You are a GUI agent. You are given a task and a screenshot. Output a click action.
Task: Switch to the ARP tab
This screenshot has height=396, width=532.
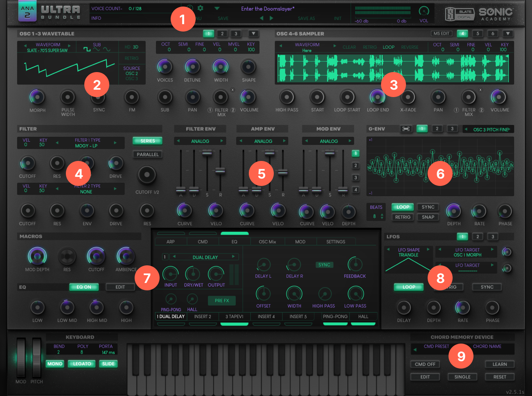tap(170, 242)
